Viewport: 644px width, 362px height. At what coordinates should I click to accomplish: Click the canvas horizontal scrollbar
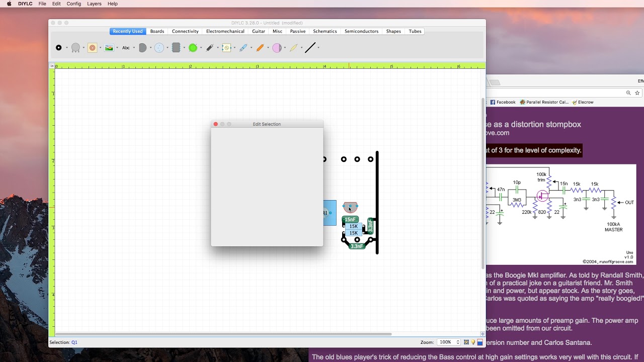[x=223, y=334]
